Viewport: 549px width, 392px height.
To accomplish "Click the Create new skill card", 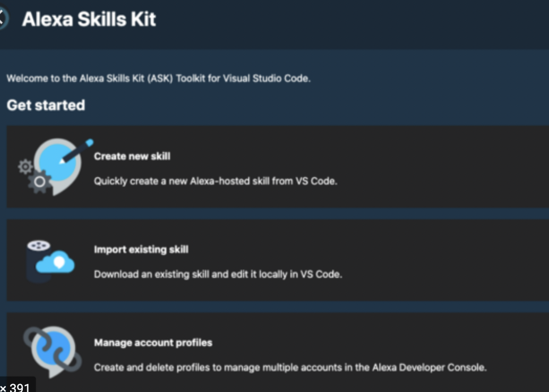I will pos(274,166).
